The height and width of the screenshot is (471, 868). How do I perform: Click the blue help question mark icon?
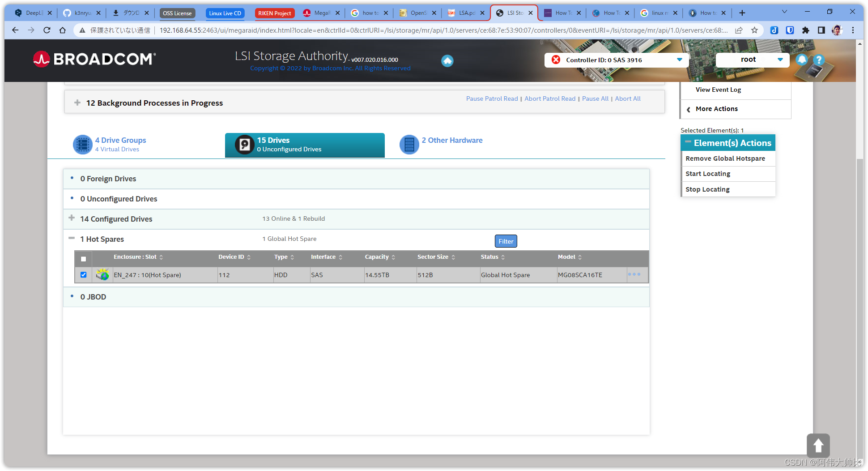818,60
